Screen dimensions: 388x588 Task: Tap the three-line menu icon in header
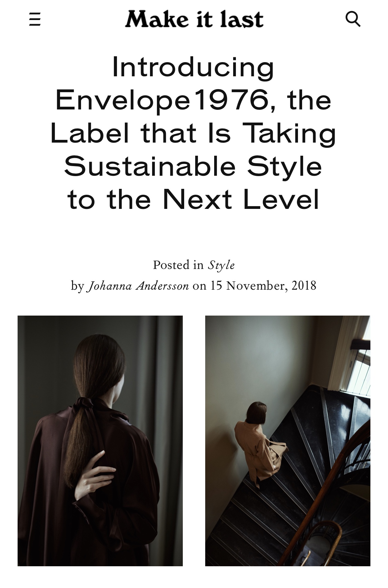(x=34, y=19)
